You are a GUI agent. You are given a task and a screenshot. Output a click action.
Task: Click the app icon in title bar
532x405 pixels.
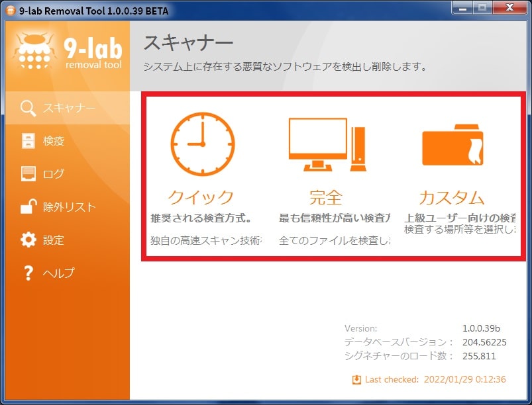11,11
